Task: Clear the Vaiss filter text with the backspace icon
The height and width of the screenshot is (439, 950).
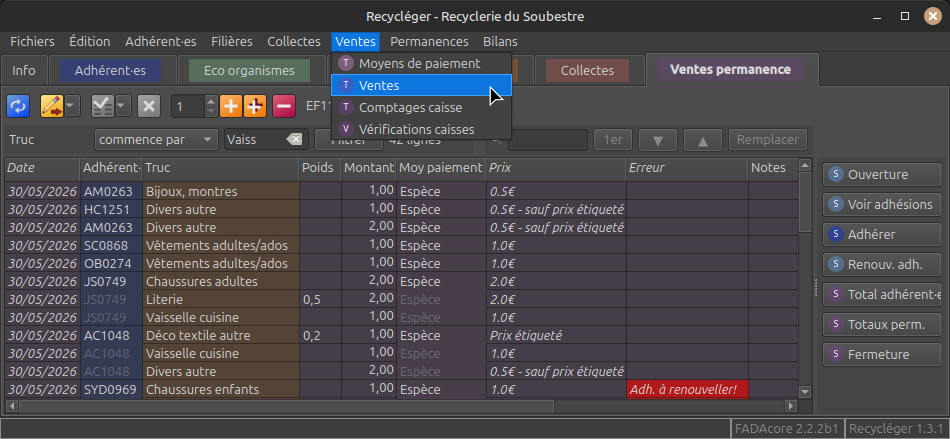Action: coord(294,140)
